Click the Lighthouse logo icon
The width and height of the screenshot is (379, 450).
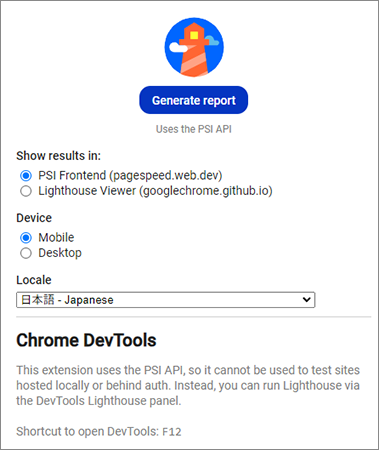(x=194, y=47)
